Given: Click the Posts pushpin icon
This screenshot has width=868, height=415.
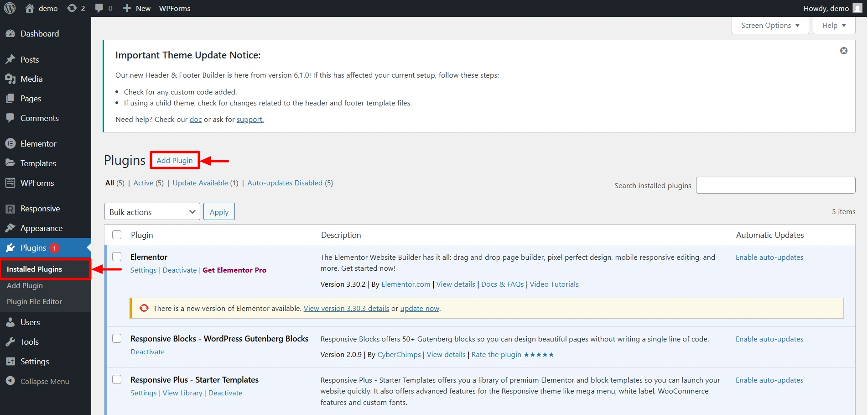Looking at the screenshot, I should tap(10, 59).
